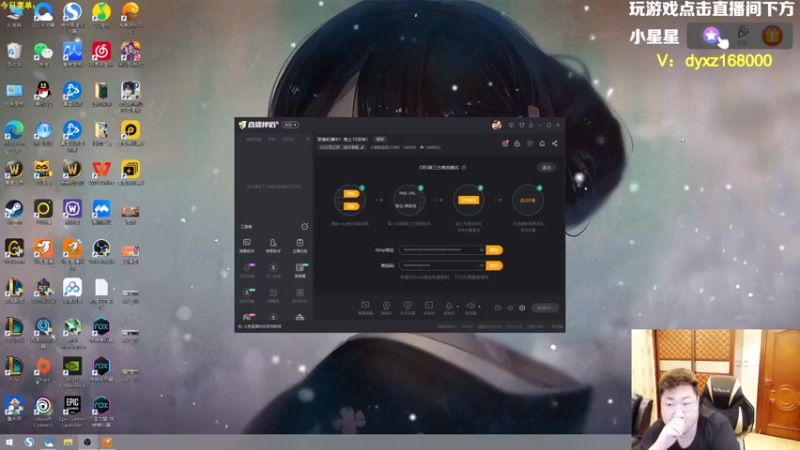The width and height of the screenshot is (800, 450).
Task: Click the round settings icon beside the toolbox header
Action: (x=305, y=226)
